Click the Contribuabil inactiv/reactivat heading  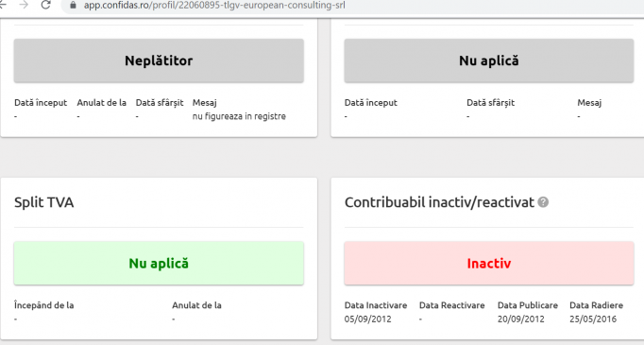pos(439,202)
